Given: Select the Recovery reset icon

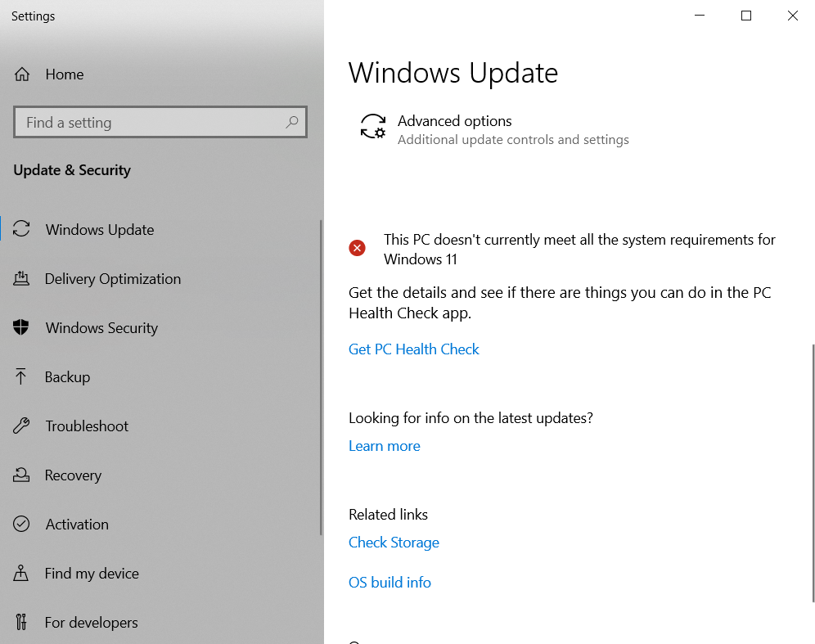Looking at the screenshot, I should (22, 475).
